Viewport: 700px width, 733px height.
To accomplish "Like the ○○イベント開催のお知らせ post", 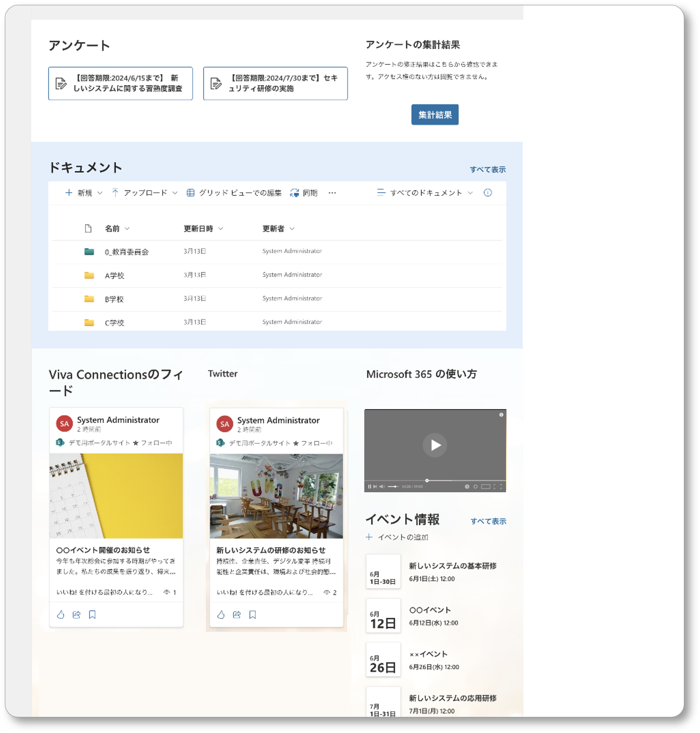I will pos(60,615).
